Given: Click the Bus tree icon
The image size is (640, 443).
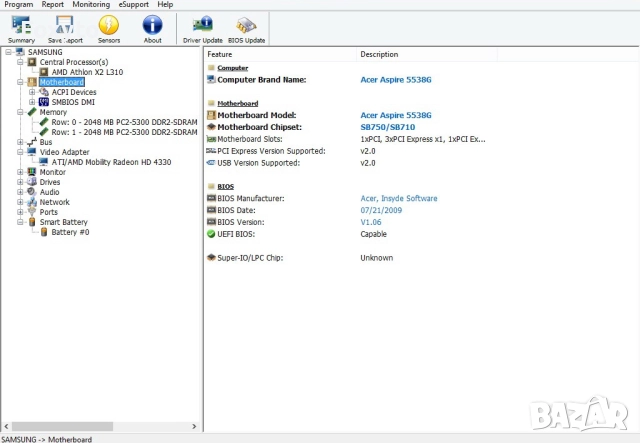Looking at the screenshot, I should click(x=32, y=142).
